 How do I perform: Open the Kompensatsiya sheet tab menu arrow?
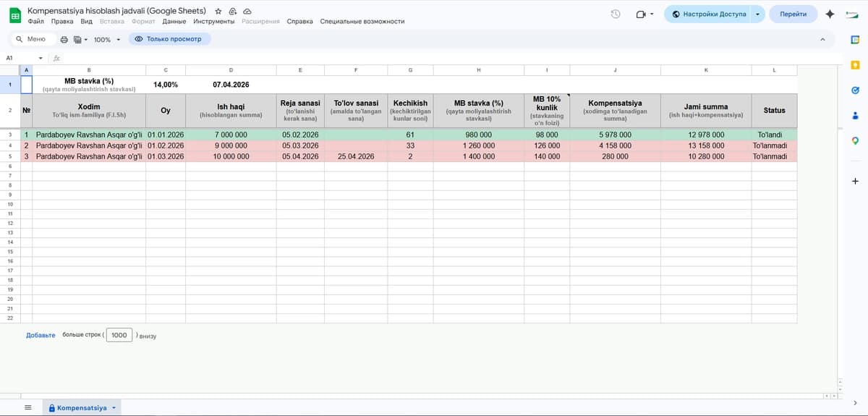114,408
